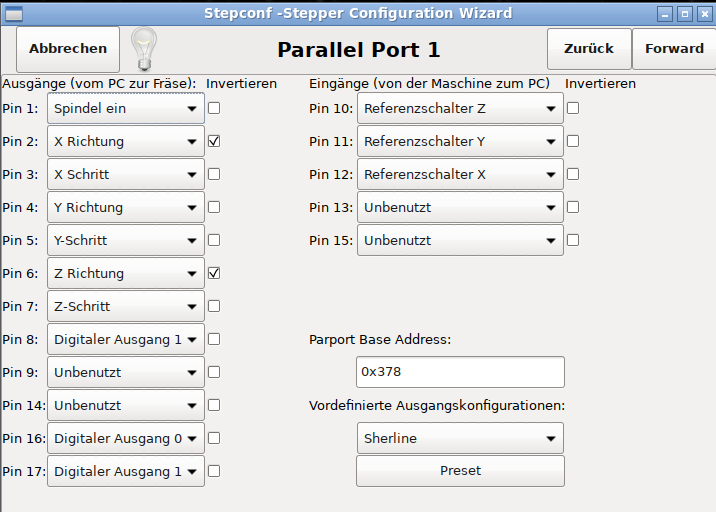The width and height of the screenshot is (716, 512).
Task: Click the lightbulb help icon
Action: click(x=145, y=48)
